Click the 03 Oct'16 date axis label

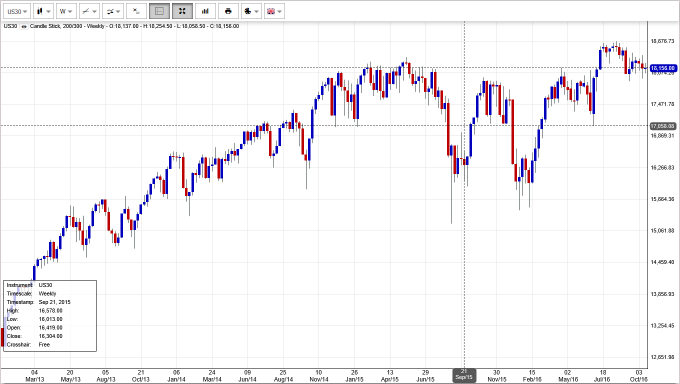click(x=639, y=376)
